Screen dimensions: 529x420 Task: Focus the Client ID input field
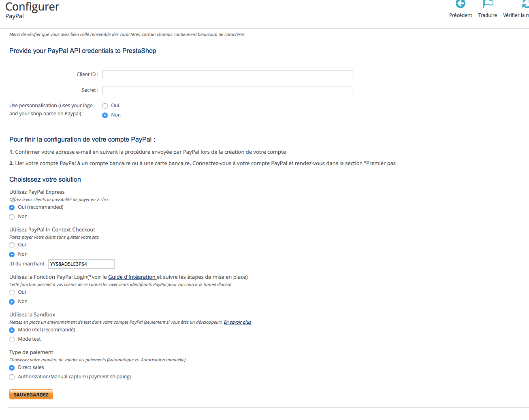[x=228, y=74]
